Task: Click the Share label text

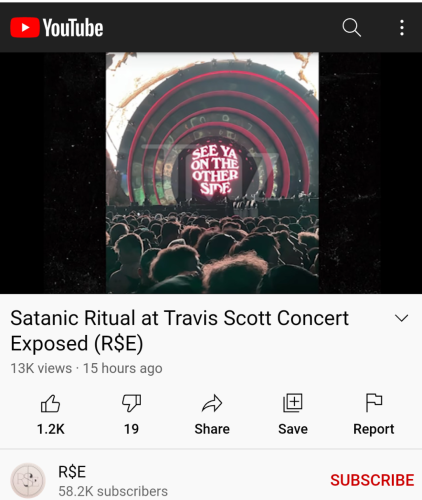Action: 212,429
